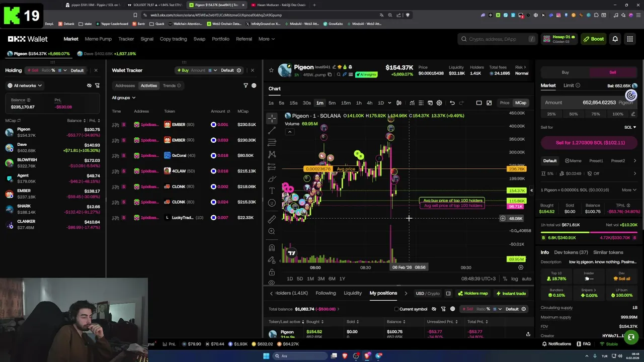Open the Limit order info icon
Viewport: 644px width, 362px height.
tap(578, 85)
